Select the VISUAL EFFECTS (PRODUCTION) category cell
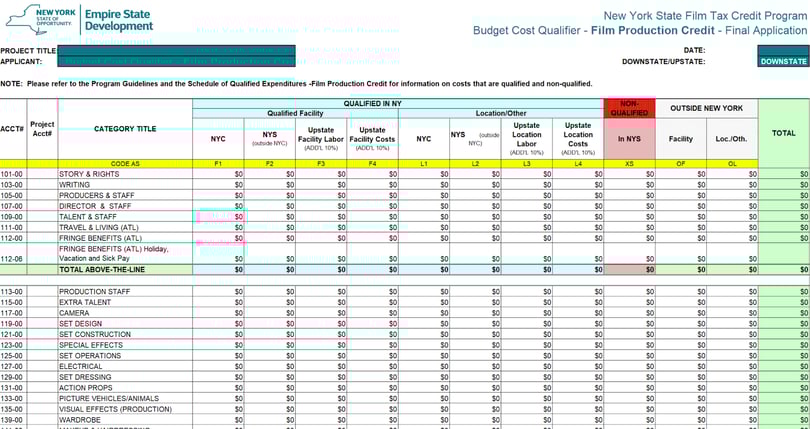 point(125,409)
